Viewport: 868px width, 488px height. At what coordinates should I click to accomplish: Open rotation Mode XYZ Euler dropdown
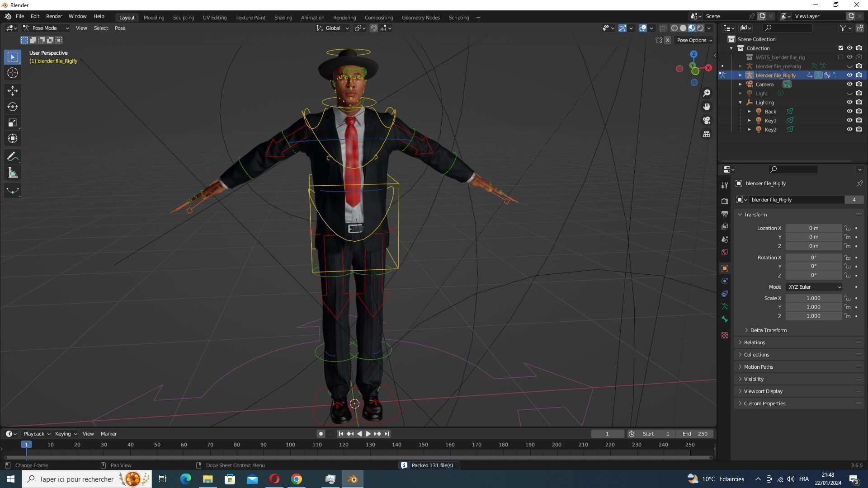point(814,287)
